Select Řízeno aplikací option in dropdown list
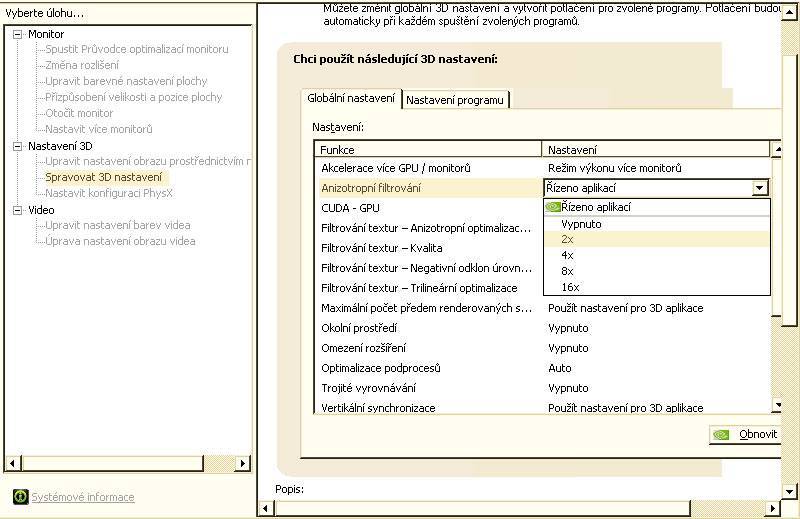Viewport: 800px width, 519px height. click(x=657, y=207)
